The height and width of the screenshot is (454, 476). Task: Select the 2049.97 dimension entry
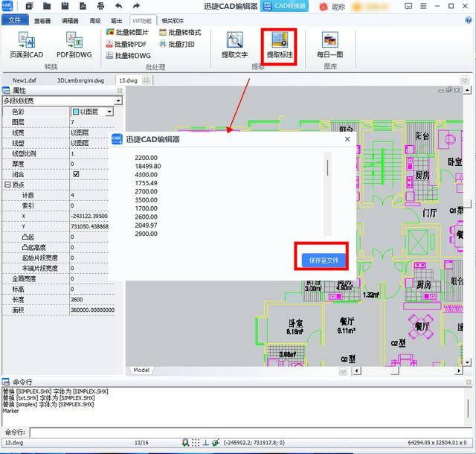coord(146,226)
